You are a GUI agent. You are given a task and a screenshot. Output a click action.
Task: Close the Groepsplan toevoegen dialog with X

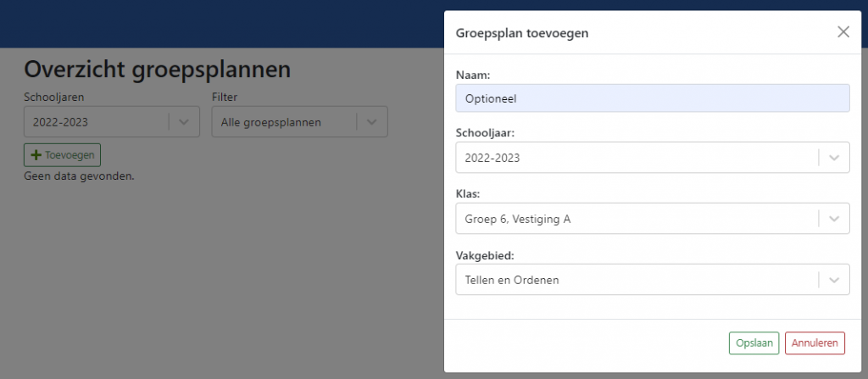[843, 31]
